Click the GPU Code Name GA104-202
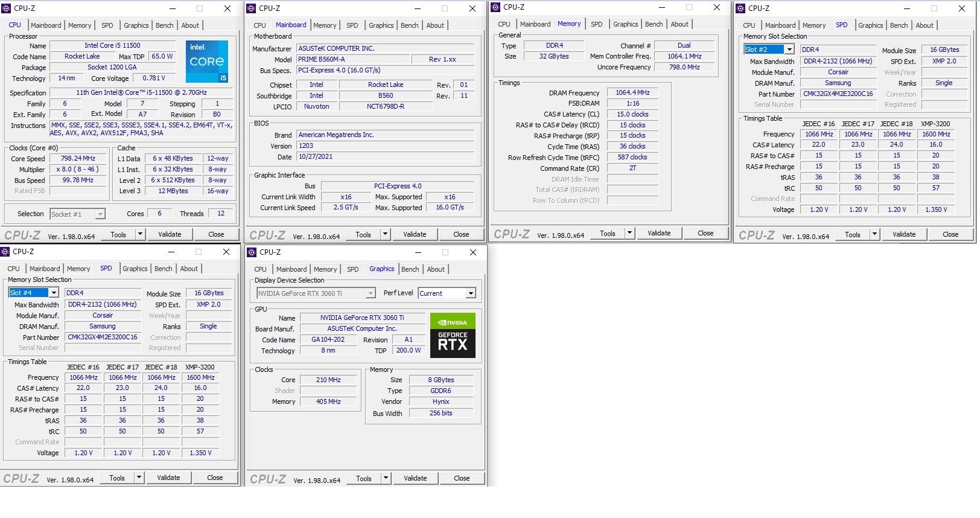Viewport: 980px width, 518px height. pyautogui.click(x=328, y=339)
